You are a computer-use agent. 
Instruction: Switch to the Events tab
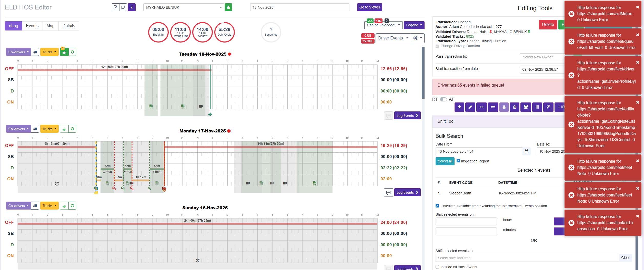[32, 26]
